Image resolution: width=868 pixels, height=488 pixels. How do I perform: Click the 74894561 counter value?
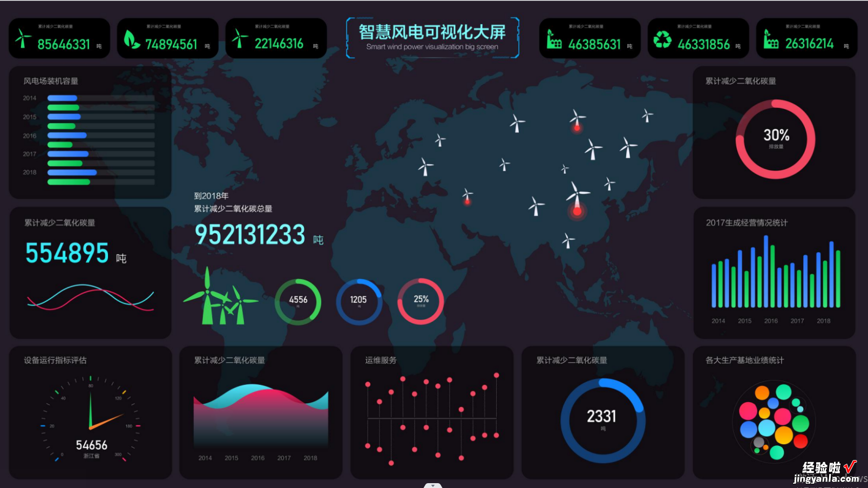[x=171, y=44]
